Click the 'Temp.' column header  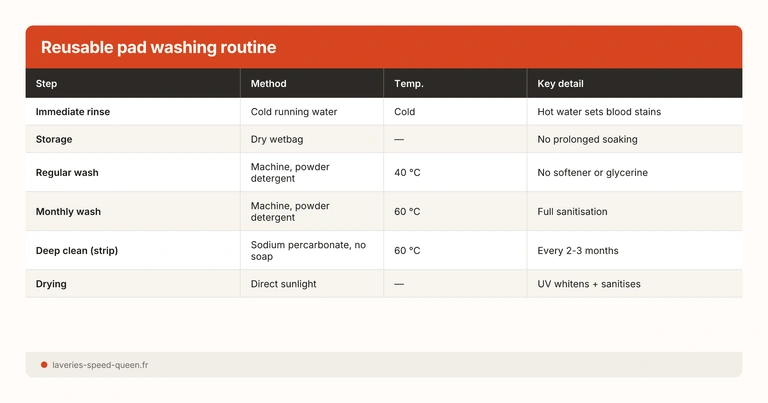(409, 84)
